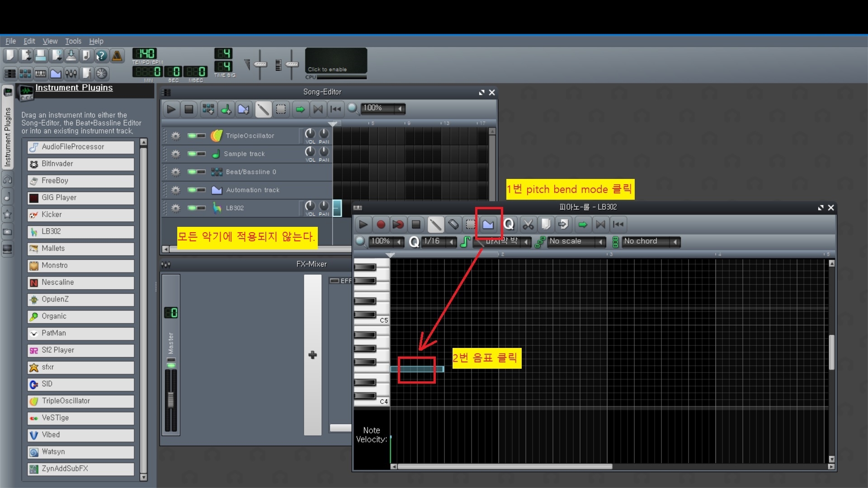Open the 1/16 quantization dropdown
The height and width of the screenshot is (488, 868).
pyautogui.click(x=439, y=241)
